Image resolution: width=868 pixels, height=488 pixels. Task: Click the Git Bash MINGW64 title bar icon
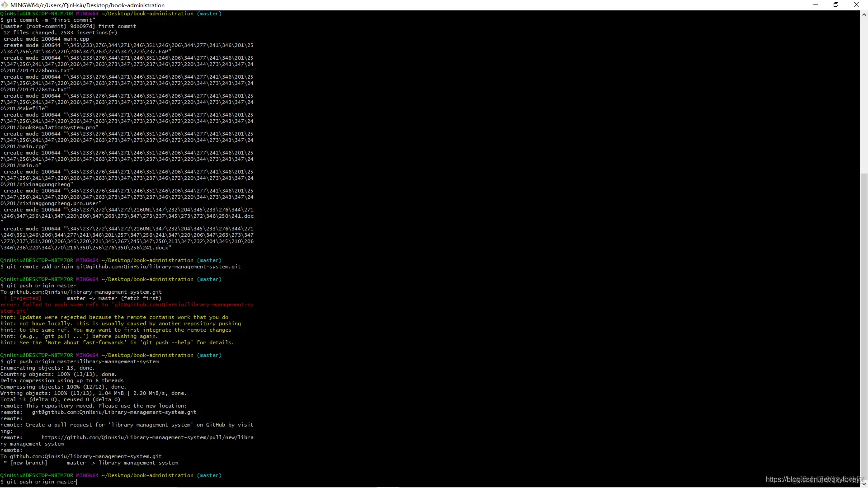5,5
